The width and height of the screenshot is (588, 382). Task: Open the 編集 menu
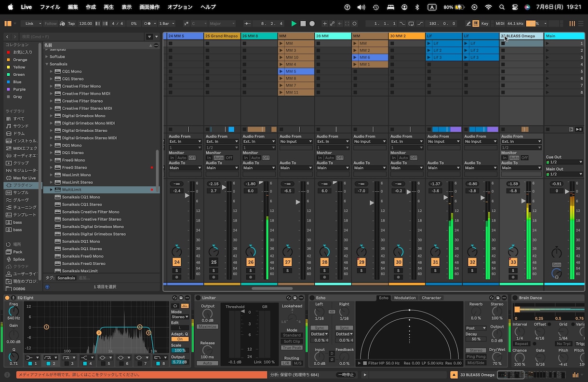73,7
